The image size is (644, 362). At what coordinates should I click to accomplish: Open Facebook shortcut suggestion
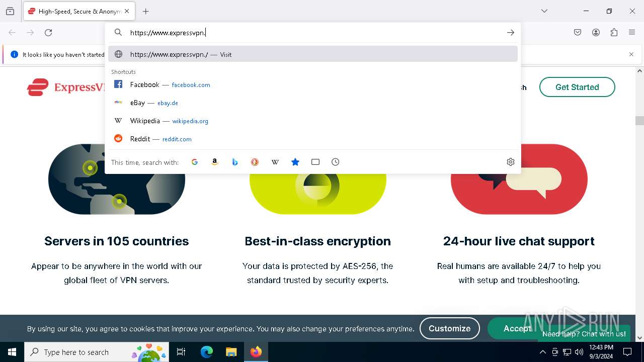pyautogui.click(x=313, y=84)
